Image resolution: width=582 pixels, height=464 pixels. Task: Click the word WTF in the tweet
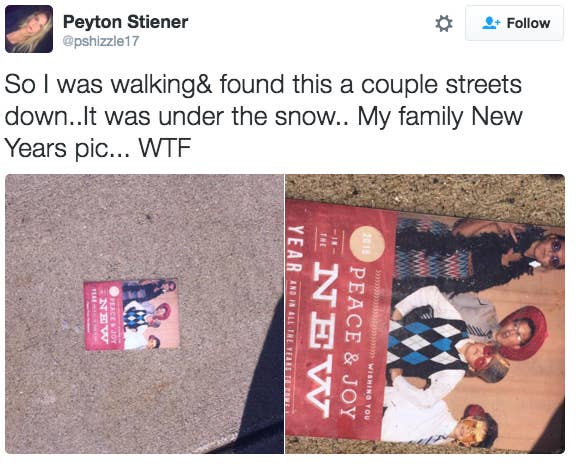point(164,148)
